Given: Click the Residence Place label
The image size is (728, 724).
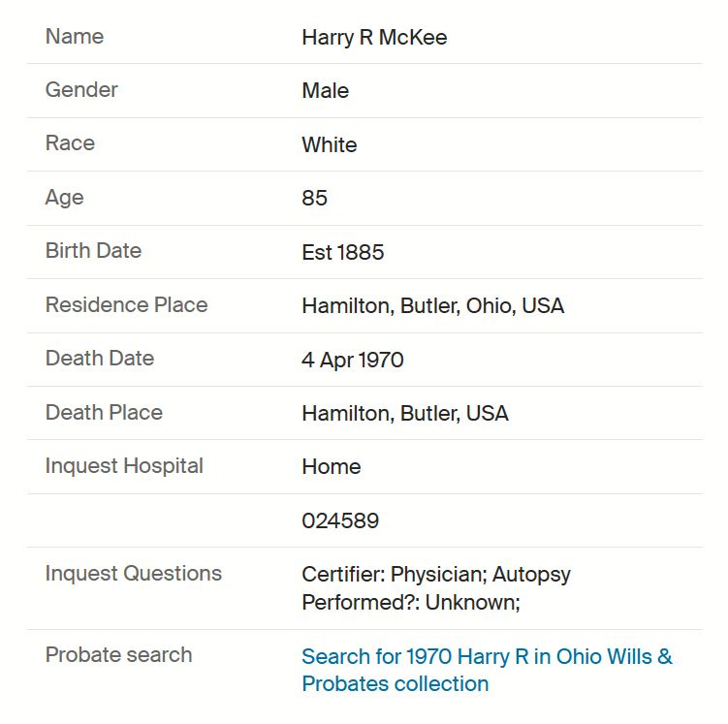Looking at the screenshot, I should (126, 305).
